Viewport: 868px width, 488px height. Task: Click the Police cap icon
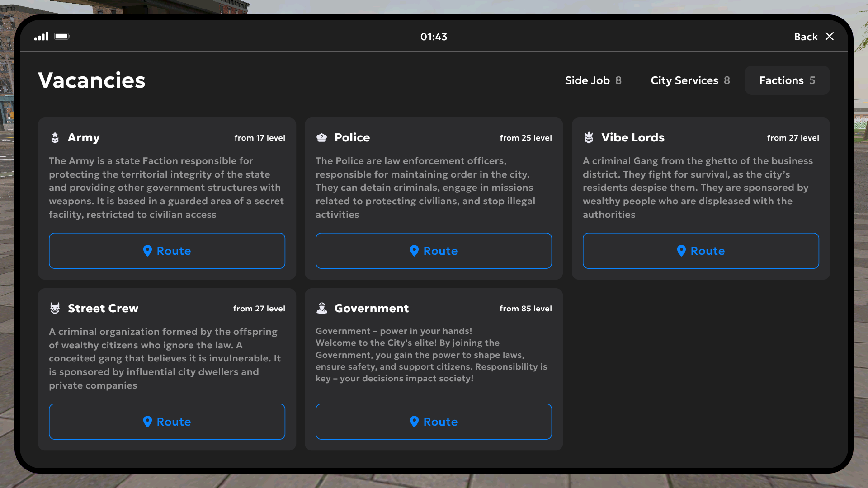321,137
